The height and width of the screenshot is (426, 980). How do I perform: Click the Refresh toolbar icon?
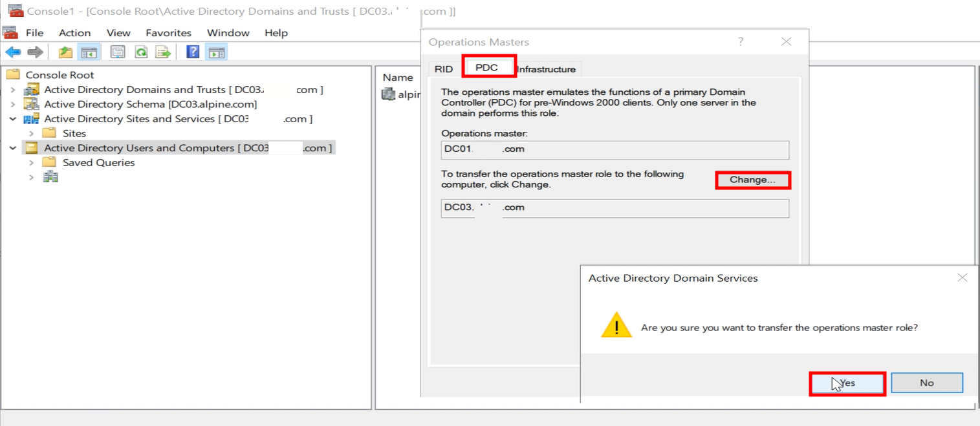[x=141, y=52]
